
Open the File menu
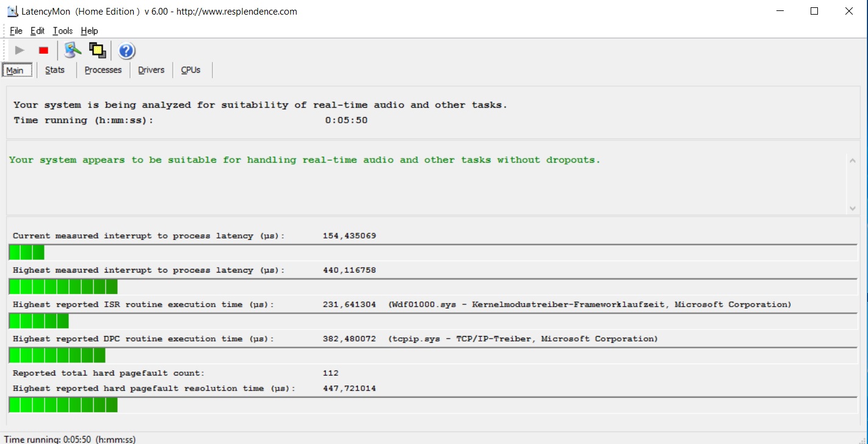tap(16, 31)
